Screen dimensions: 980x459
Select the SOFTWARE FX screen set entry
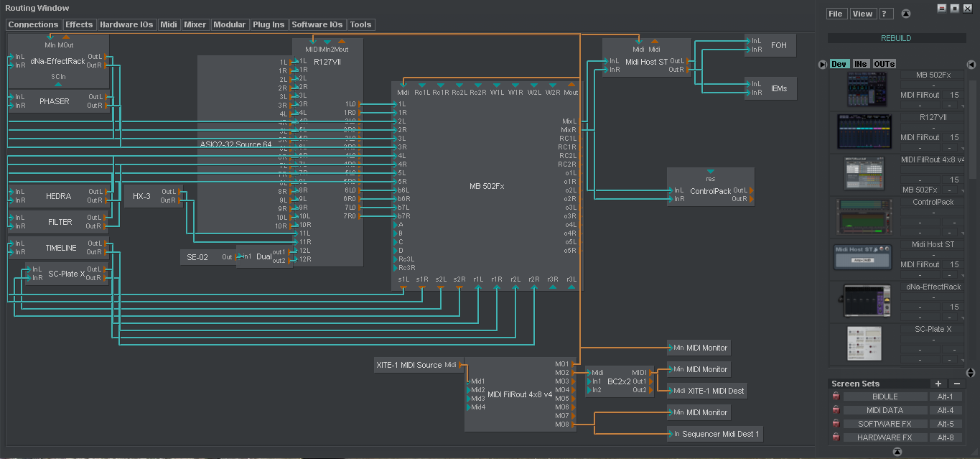pos(885,423)
